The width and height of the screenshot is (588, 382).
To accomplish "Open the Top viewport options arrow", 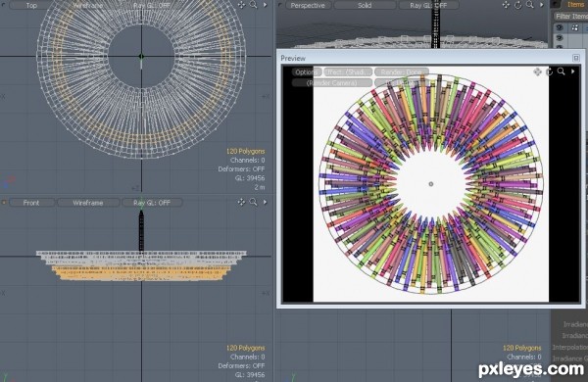I will click(x=266, y=5).
